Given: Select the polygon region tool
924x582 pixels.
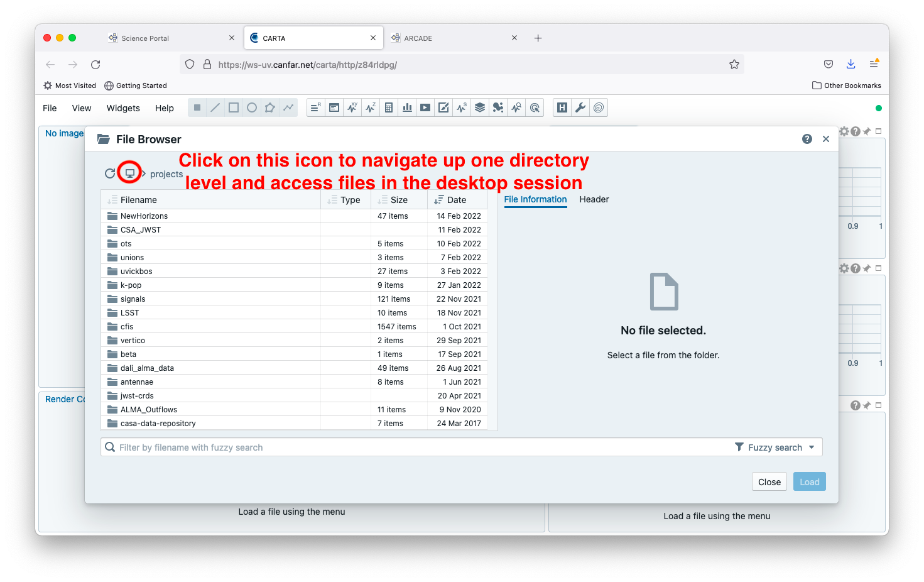Looking at the screenshot, I should tap(270, 107).
